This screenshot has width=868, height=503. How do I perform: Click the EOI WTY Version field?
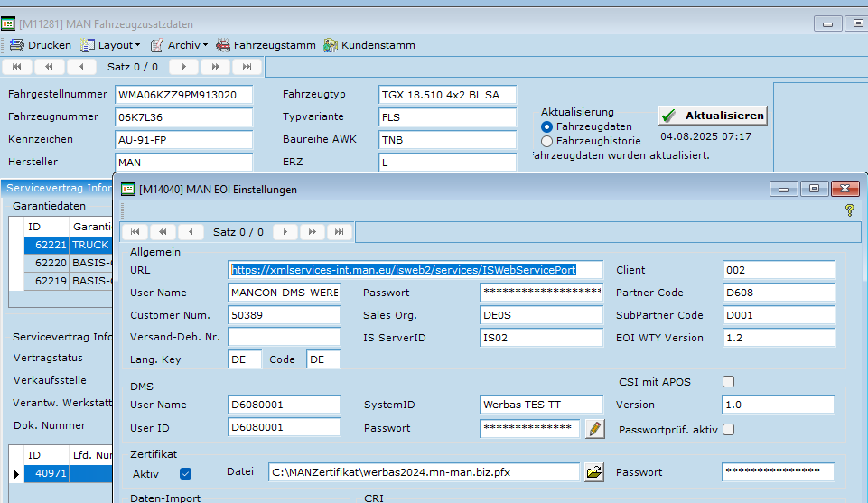click(778, 337)
